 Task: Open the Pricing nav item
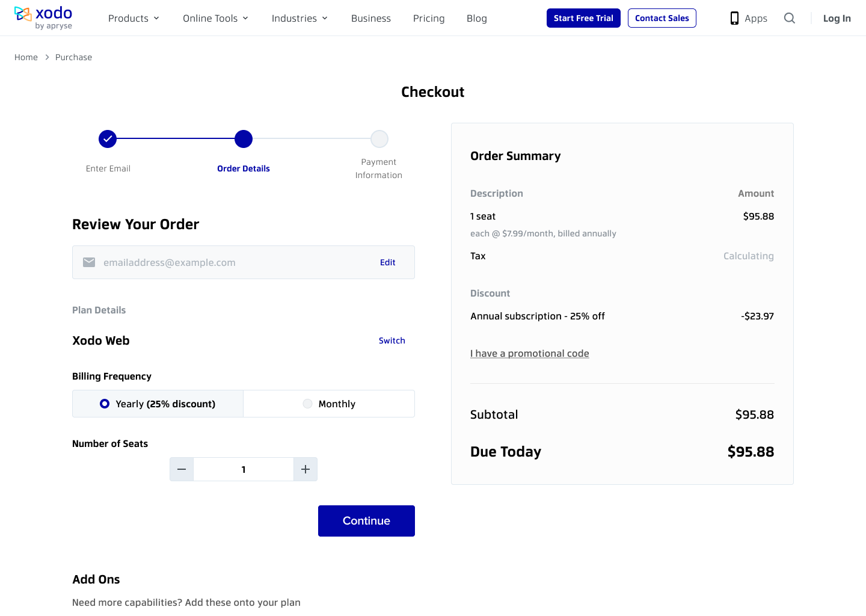(429, 18)
